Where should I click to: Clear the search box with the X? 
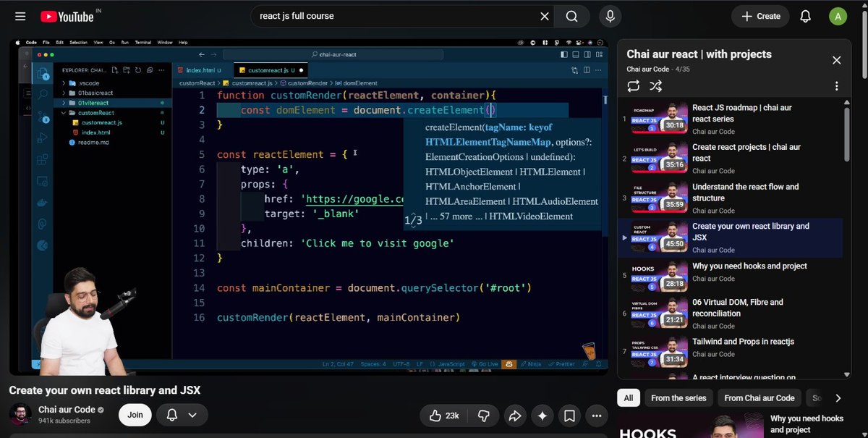(x=545, y=16)
